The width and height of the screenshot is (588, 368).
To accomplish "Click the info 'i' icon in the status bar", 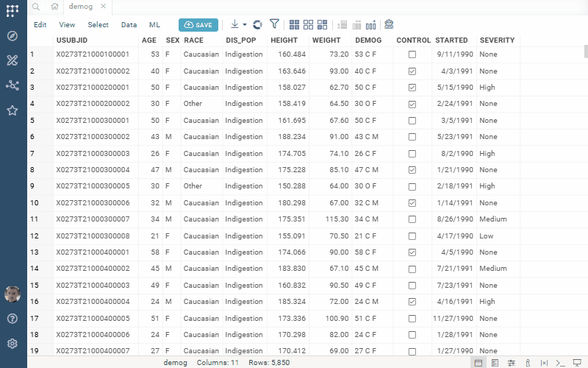I will pos(528,363).
